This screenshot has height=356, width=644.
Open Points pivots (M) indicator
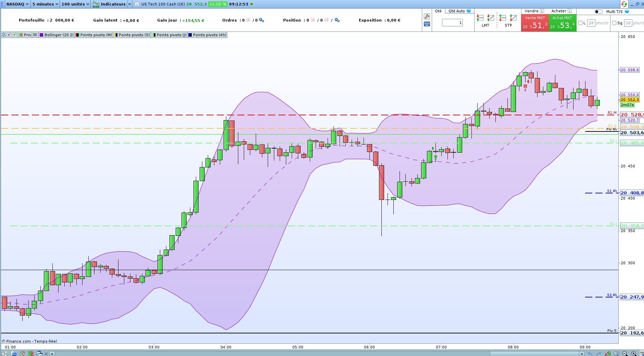(94, 35)
